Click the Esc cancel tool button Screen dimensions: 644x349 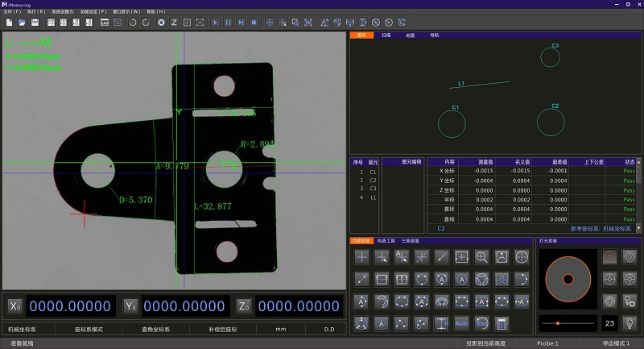(x=481, y=324)
